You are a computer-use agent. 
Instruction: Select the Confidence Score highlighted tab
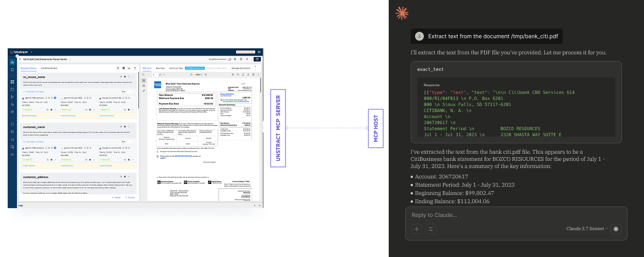tap(195, 68)
